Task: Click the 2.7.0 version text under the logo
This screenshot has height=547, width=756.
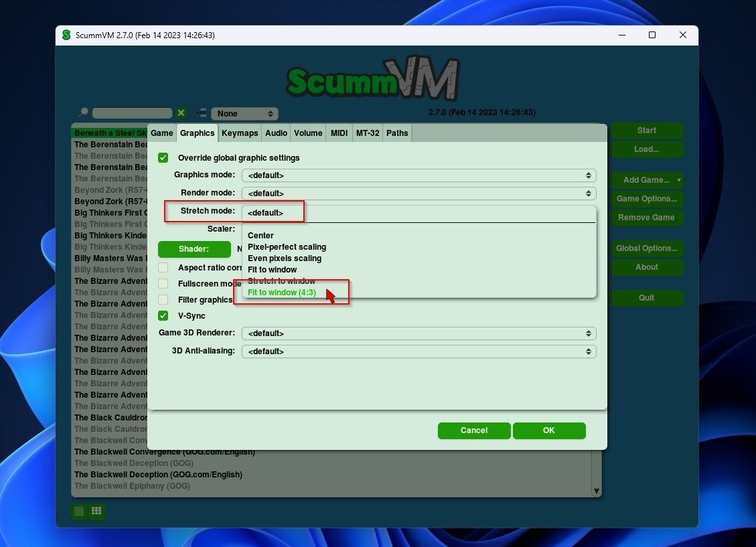Action: pyautogui.click(x=481, y=112)
